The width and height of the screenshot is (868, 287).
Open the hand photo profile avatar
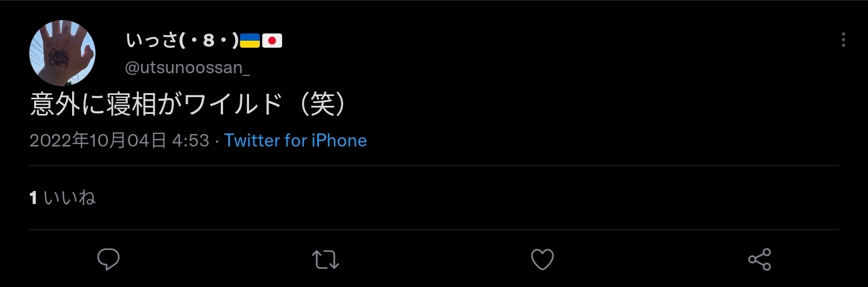click(x=62, y=53)
